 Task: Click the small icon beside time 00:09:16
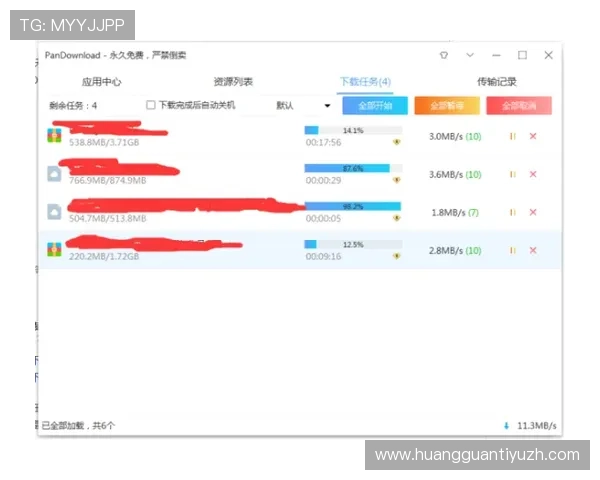coord(397,256)
